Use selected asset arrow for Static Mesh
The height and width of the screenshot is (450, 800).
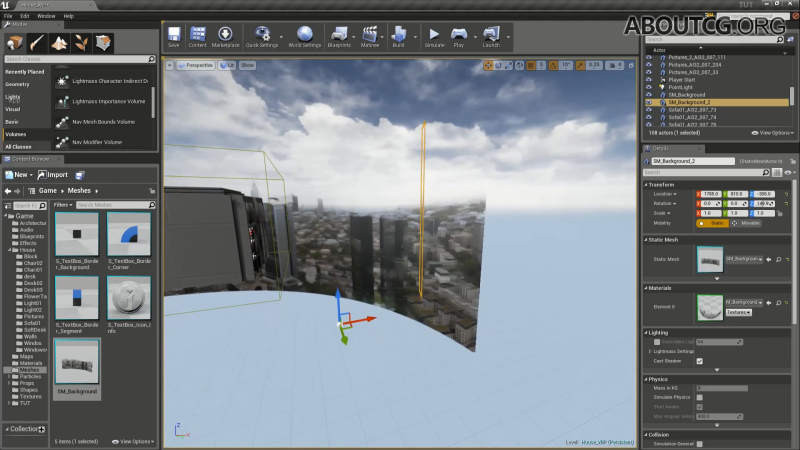click(x=769, y=260)
